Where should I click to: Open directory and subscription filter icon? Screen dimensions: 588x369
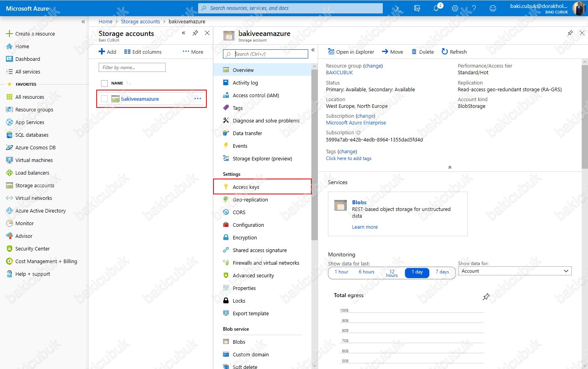[417, 8]
